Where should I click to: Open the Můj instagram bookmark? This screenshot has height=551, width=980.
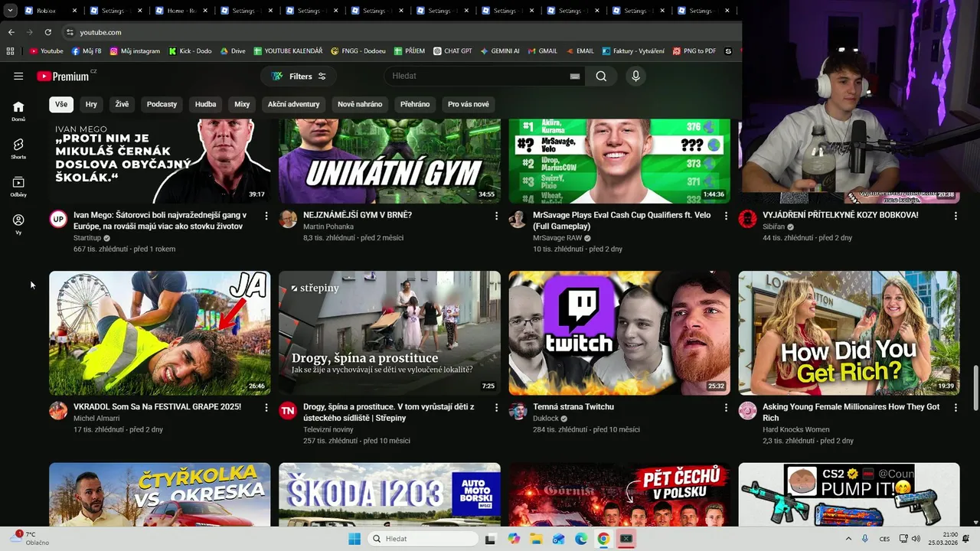[135, 51]
